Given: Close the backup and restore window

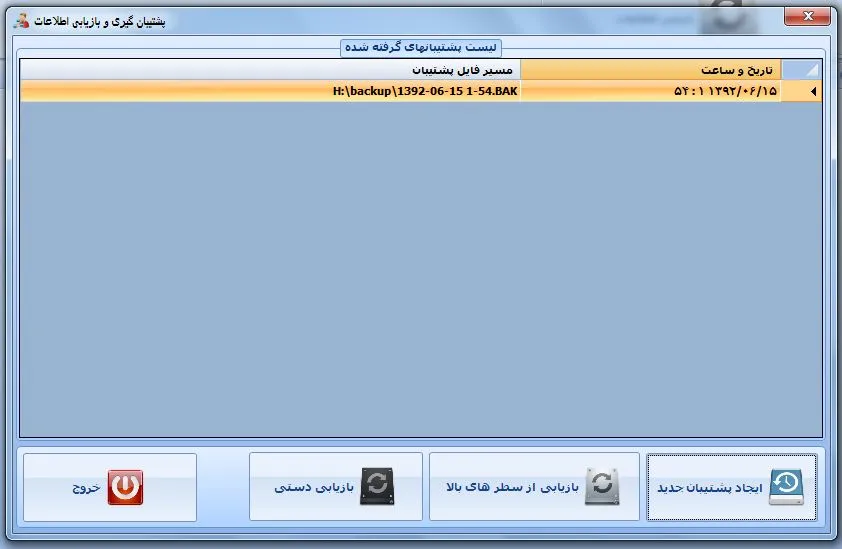Looking at the screenshot, I should (807, 16).
